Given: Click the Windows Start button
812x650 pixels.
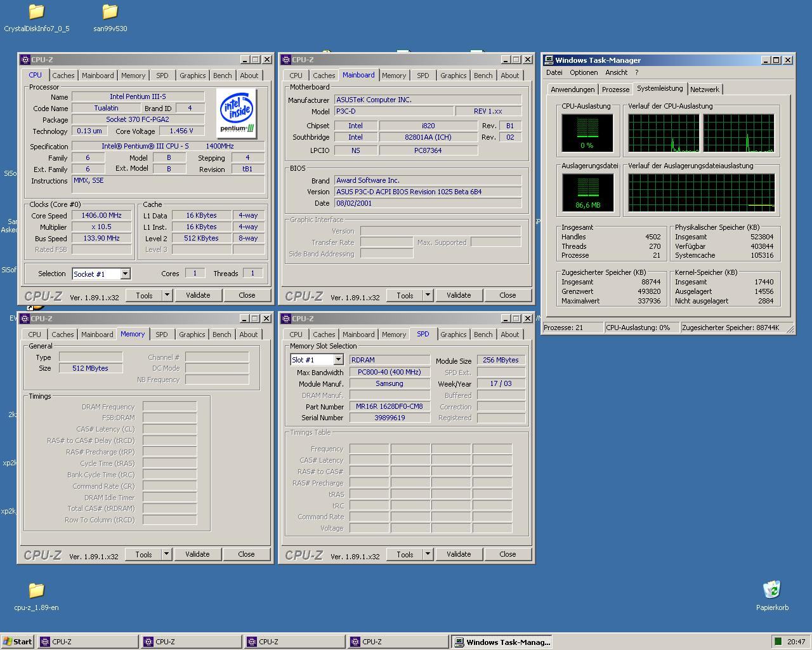Looking at the screenshot, I should coord(17,642).
